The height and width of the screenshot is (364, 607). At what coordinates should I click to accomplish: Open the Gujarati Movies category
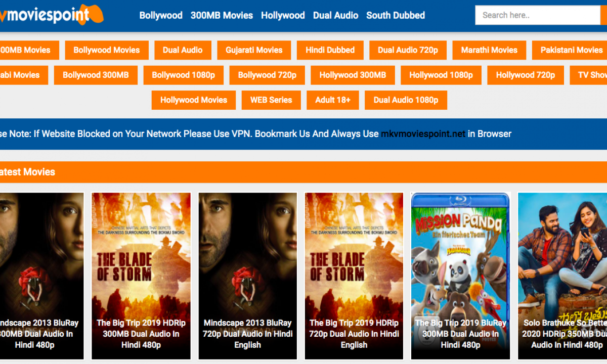click(254, 50)
